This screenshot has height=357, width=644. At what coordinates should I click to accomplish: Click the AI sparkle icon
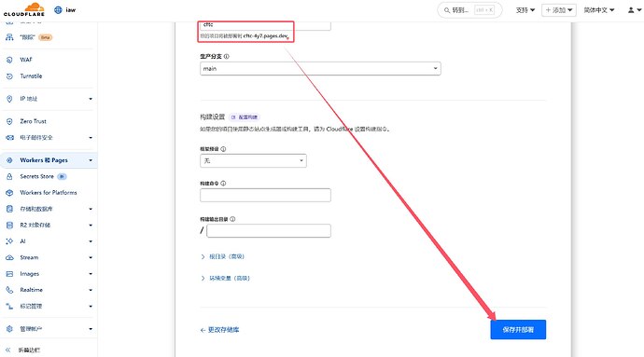coord(9,241)
